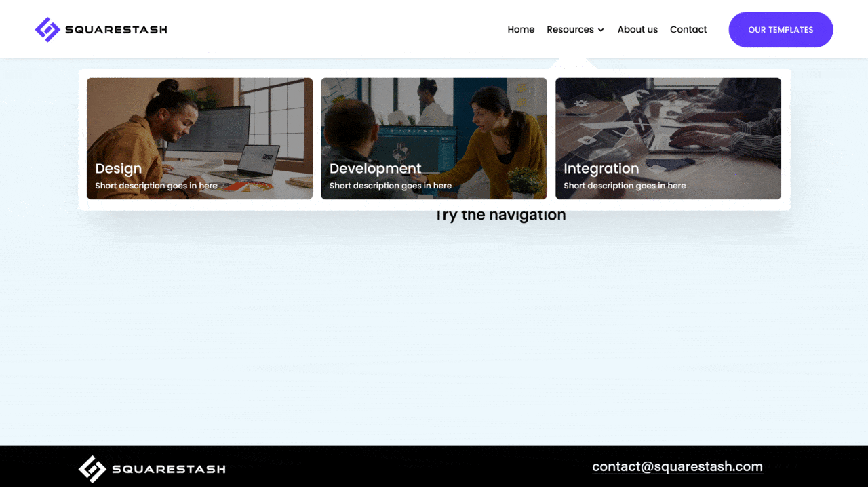
Task: Navigate to About us
Action: point(637,29)
